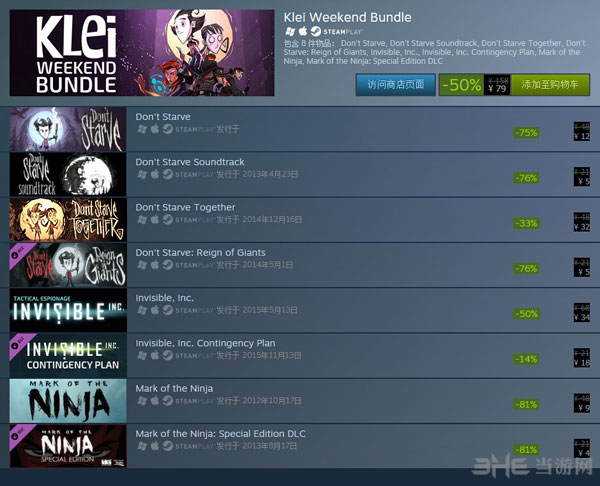Click Windows icon under Klei Weekend Bundle title
The height and width of the screenshot is (486, 600).
click(290, 31)
